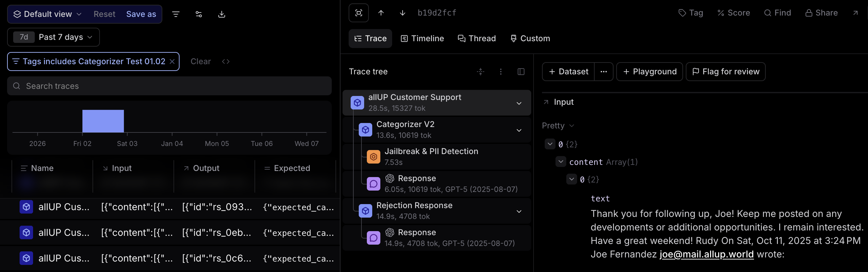
Task: Remove the Categorizer Test 01.02 tag filter
Action: [x=172, y=61]
